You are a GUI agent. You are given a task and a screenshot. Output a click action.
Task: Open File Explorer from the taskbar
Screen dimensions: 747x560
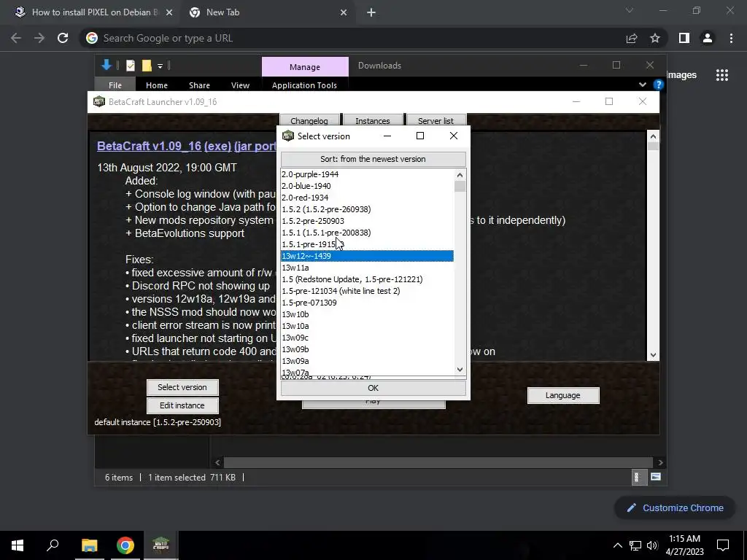[89, 545]
